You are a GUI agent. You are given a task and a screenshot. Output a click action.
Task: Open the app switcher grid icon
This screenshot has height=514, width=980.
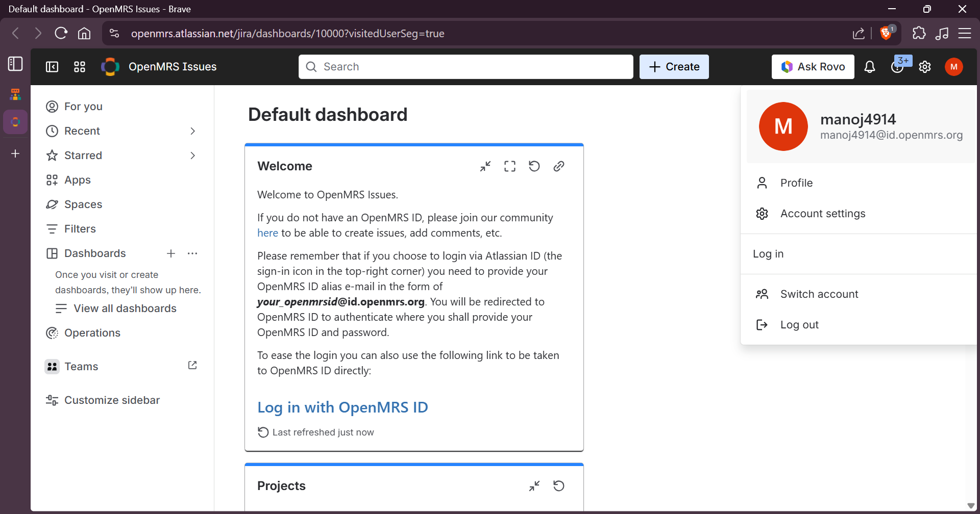point(80,67)
